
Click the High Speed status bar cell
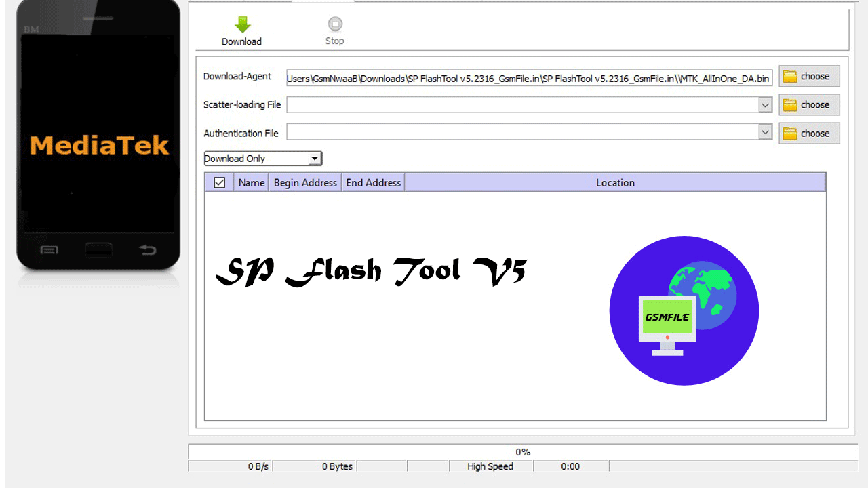490,466
